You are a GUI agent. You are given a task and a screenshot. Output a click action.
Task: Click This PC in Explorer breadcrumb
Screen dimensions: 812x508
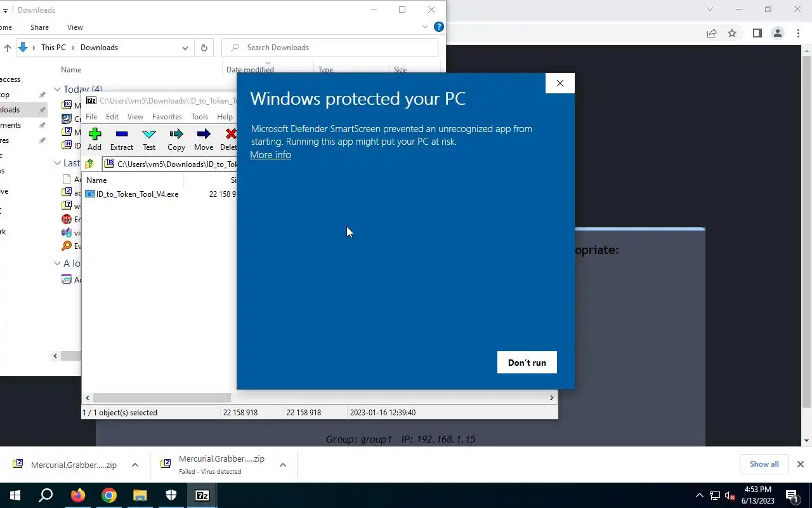[53, 48]
